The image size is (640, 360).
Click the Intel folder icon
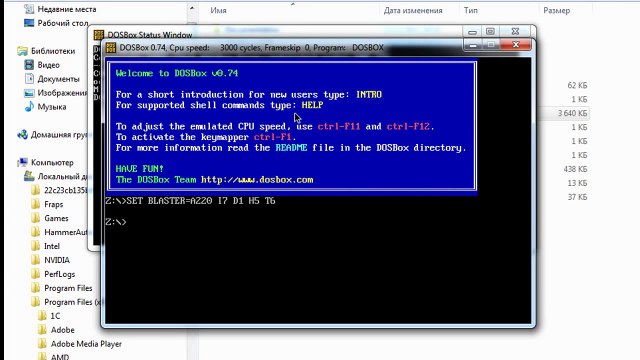(x=36, y=246)
